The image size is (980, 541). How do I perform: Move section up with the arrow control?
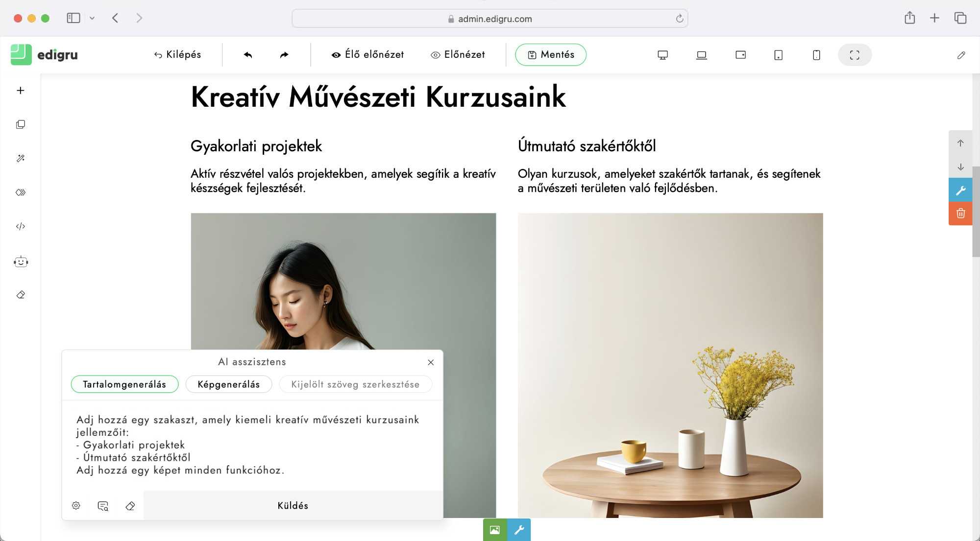point(961,143)
